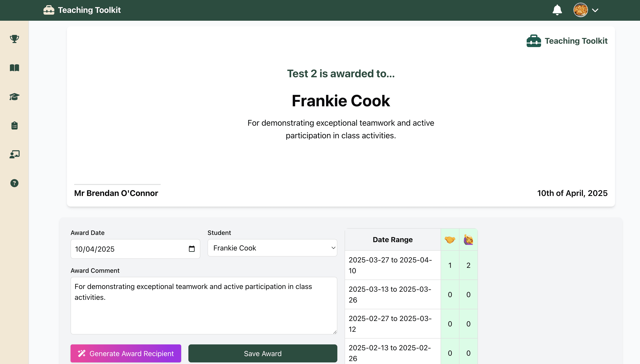Click the raised-hand emoji column header
The height and width of the screenshot is (364, 640).
(x=468, y=239)
